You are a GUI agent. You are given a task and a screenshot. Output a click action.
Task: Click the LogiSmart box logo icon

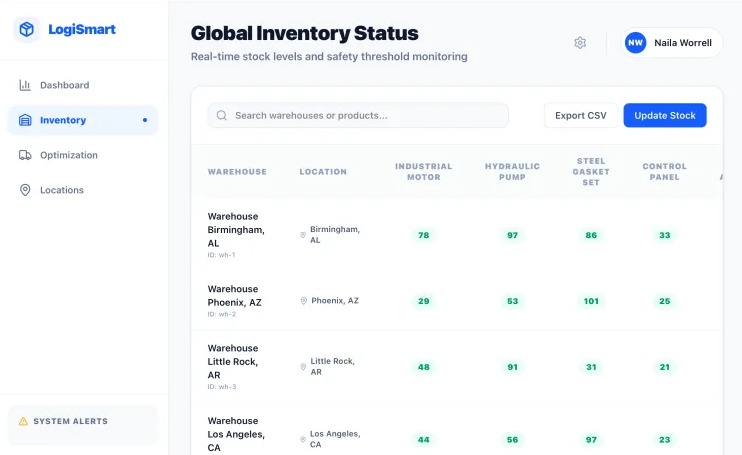pyautogui.click(x=26, y=29)
